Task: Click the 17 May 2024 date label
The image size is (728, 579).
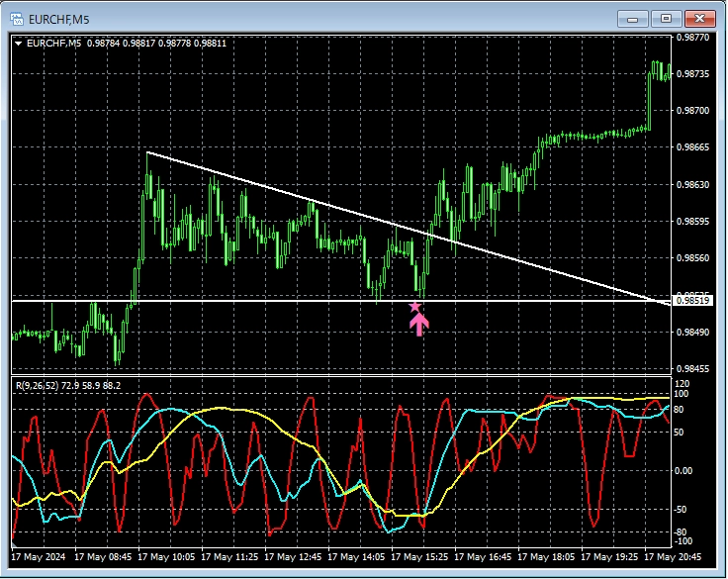Action: tap(43, 557)
